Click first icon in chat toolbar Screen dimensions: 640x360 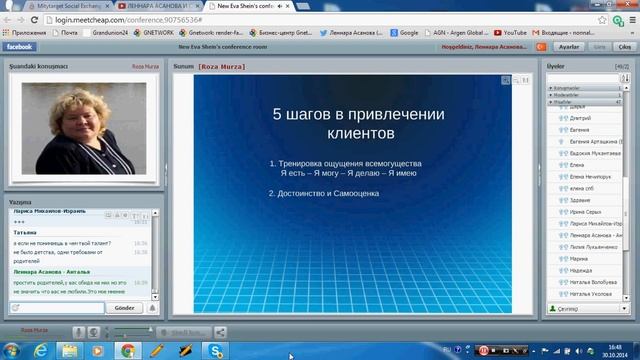tap(108, 215)
